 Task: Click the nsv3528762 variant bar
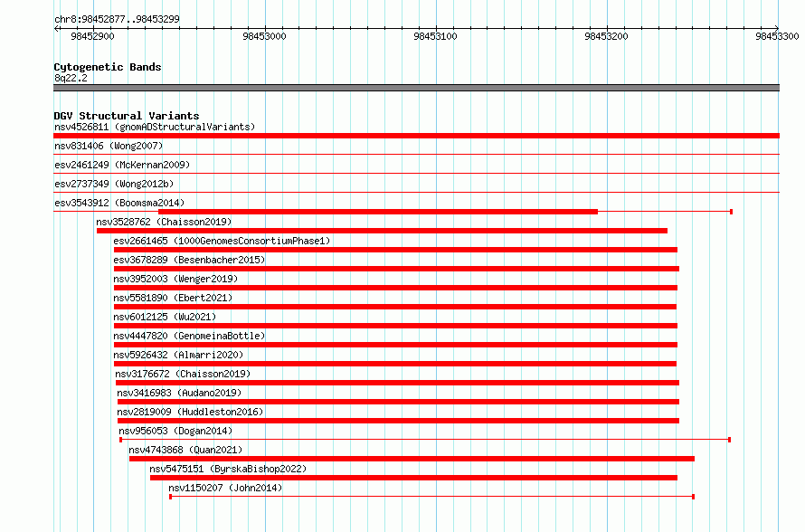coord(382,231)
